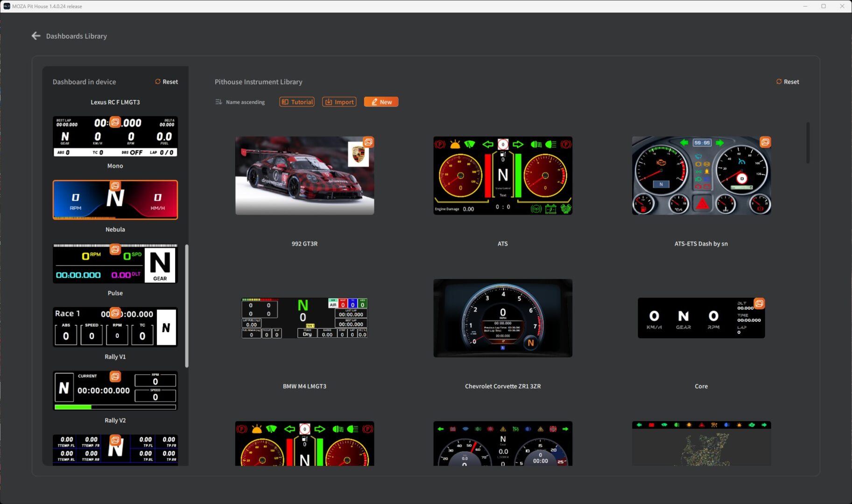Click the "992 GT3R" name label
Screen dimensions: 852x504
tap(304, 244)
